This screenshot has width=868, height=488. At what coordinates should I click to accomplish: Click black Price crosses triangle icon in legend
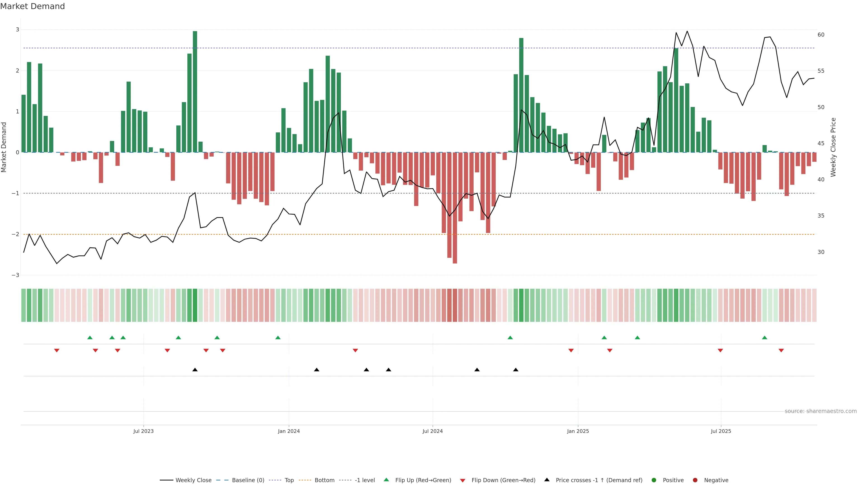click(x=547, y=480)
